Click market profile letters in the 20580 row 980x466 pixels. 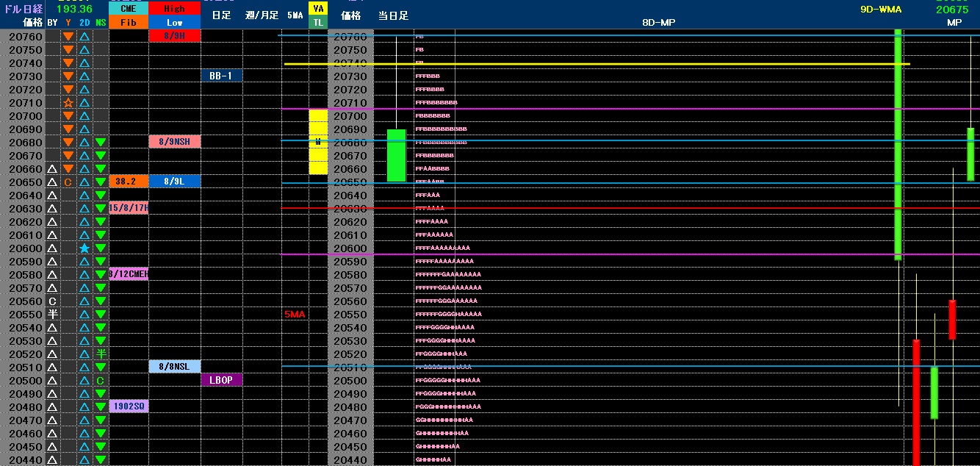[448, 275]
